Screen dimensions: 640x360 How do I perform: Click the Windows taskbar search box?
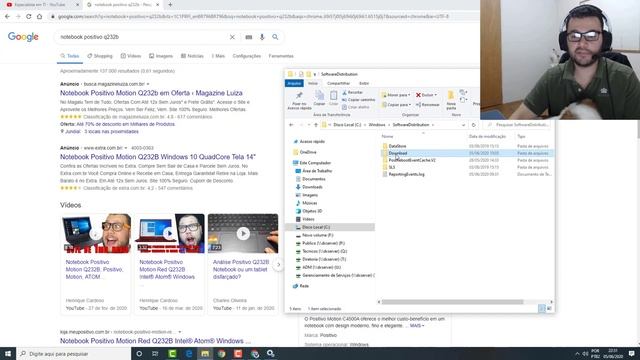pyautogui.click(x=74, y=353)
